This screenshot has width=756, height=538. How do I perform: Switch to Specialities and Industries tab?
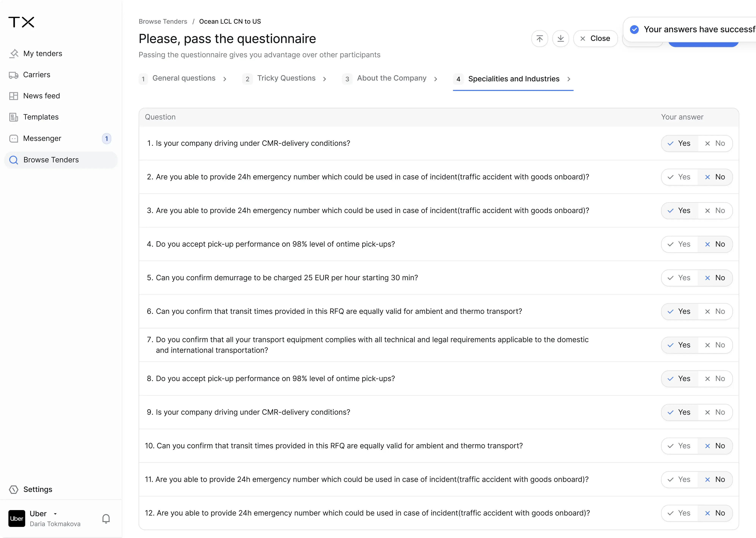(514, 79)
